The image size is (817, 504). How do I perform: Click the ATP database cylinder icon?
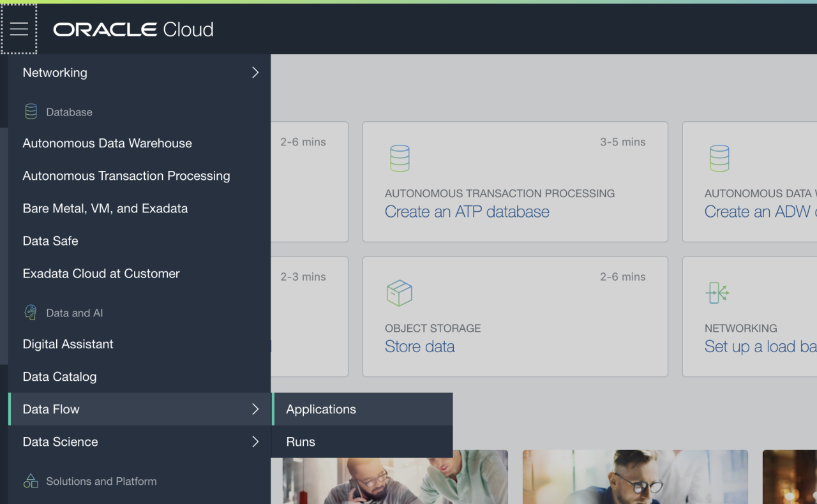400,158
